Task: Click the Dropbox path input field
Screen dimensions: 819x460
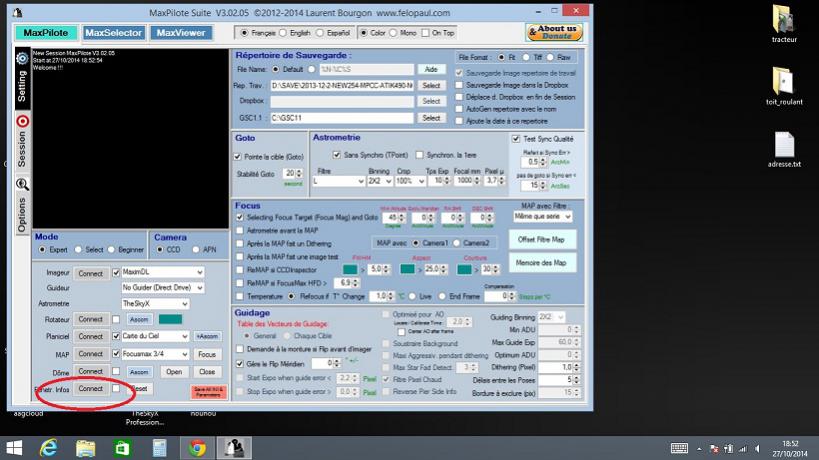Action: pyautogui.click(x=342, y=101)
